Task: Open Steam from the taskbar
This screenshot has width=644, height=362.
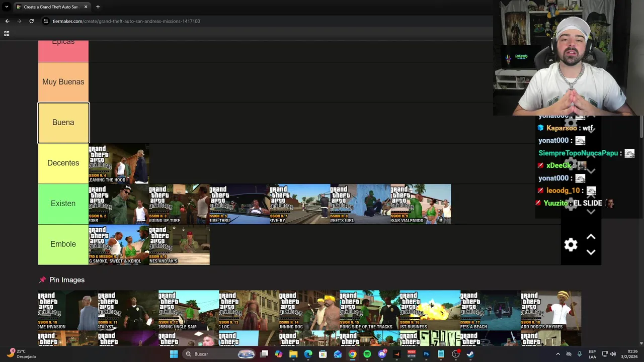Action: pyautogui.click(x=470, y=354)
